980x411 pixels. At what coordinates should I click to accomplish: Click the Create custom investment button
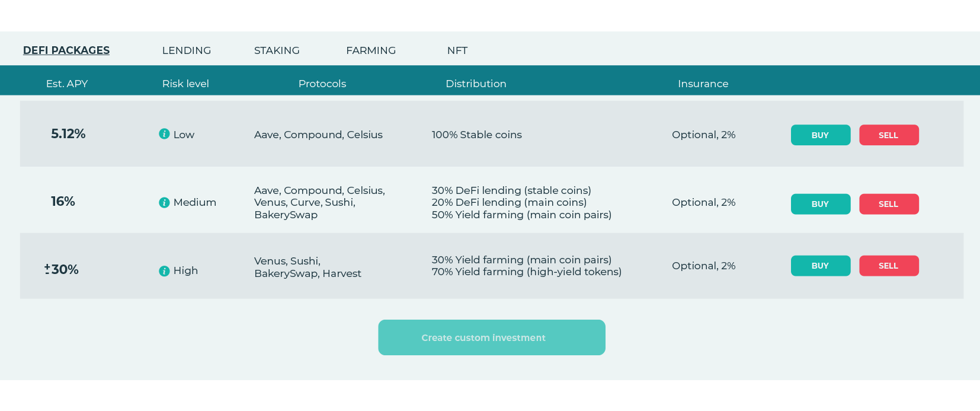click(492, 337)
